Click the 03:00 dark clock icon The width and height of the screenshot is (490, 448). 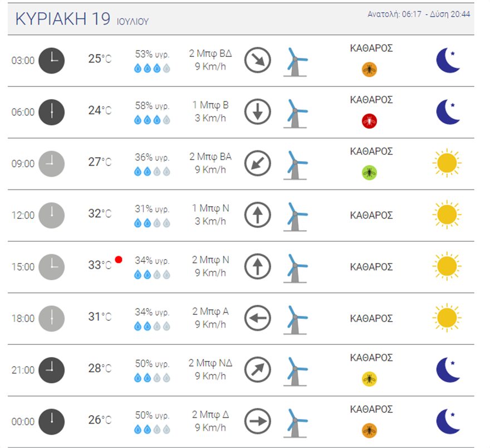[x=51, y=60]
